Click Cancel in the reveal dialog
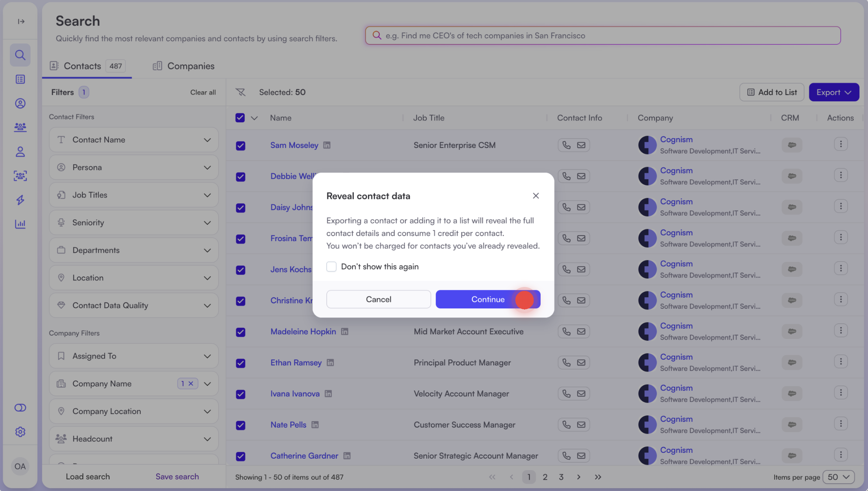This screenshot has width=868, height=491. [378, 299]
